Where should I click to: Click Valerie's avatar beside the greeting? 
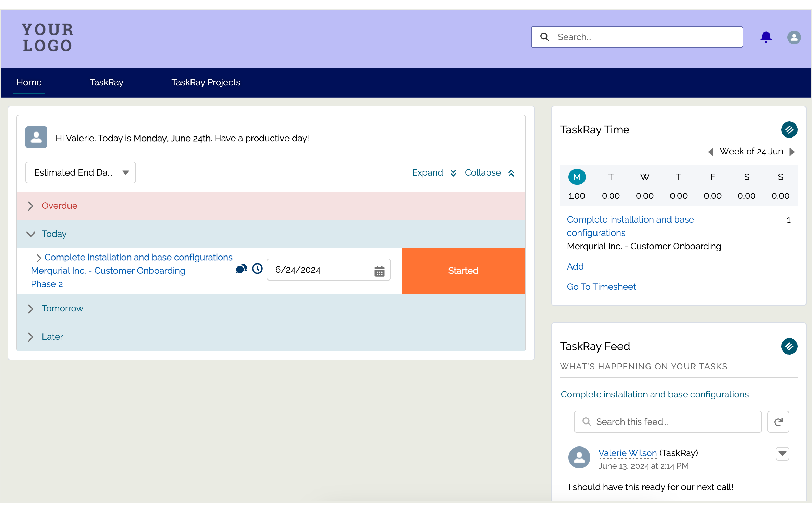click(x=36, y=137)
